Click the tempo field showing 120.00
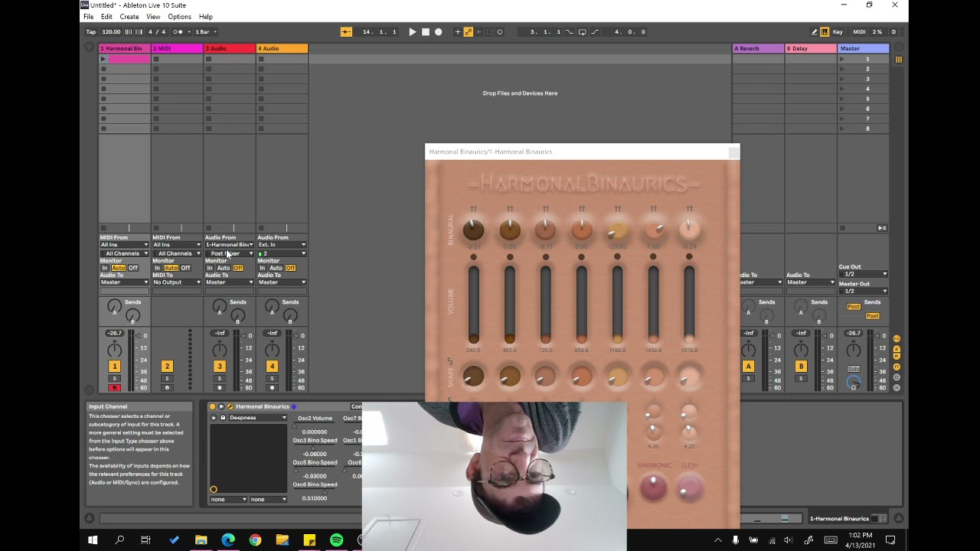Screen dimensions: 980x551 [111, 32]
